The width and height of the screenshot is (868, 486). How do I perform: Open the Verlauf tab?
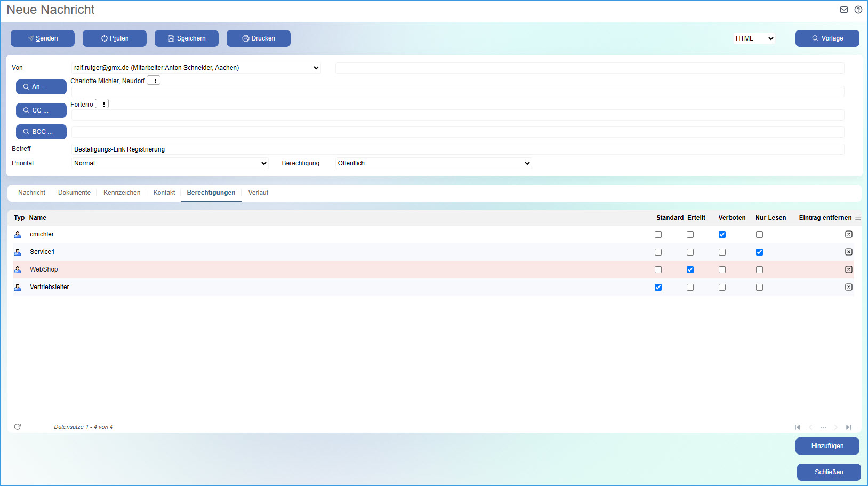click(258, 193)
